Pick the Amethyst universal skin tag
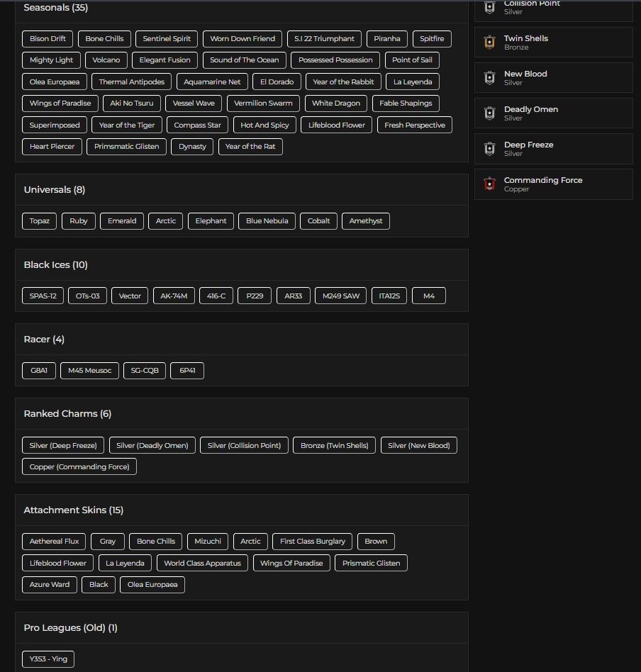 tap(366, 221)
